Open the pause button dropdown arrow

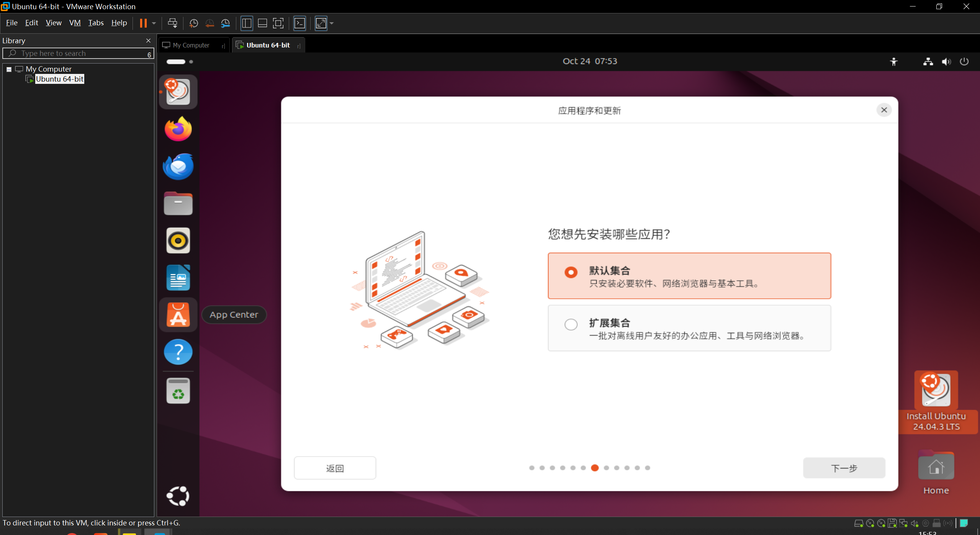(x=154, y=23)
